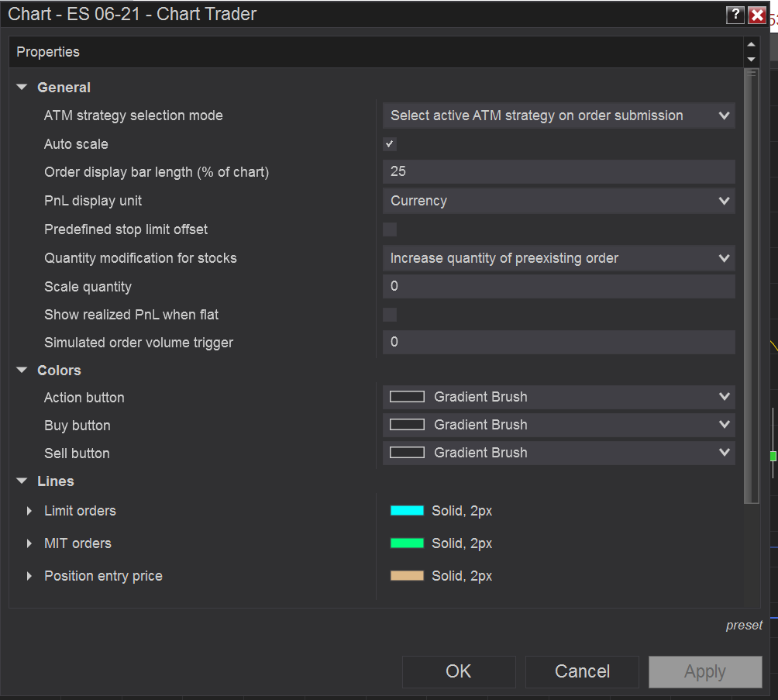This screenshot has height=700, width=778.
Task: Collapse the Colors section
Action: (21, 370)
